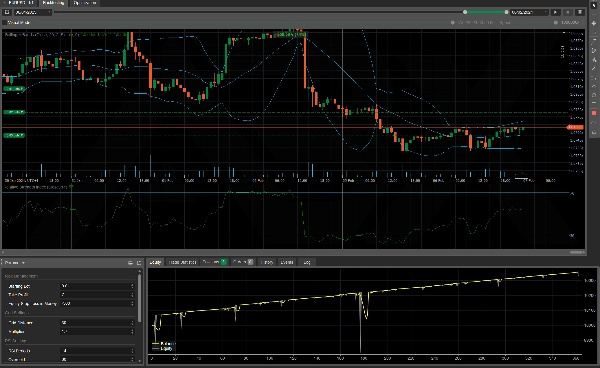The image size is (600, 368).
Task: Click the left handle of date range slider
Action: 465,12
